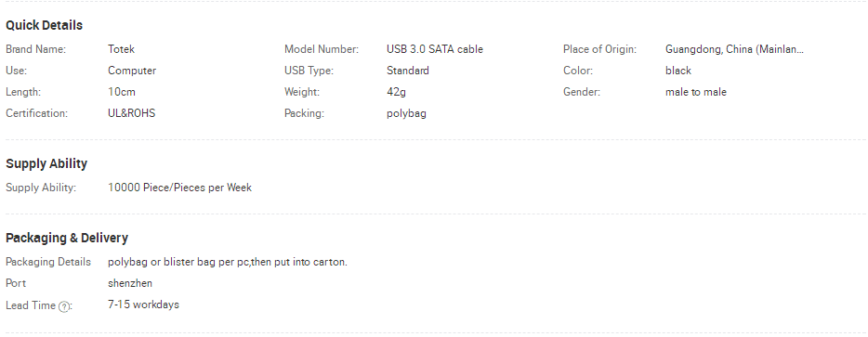Click the Totek brand name value
Viewport: 868px width, 337px height.
pyautogui.click(x=121, y=49)
